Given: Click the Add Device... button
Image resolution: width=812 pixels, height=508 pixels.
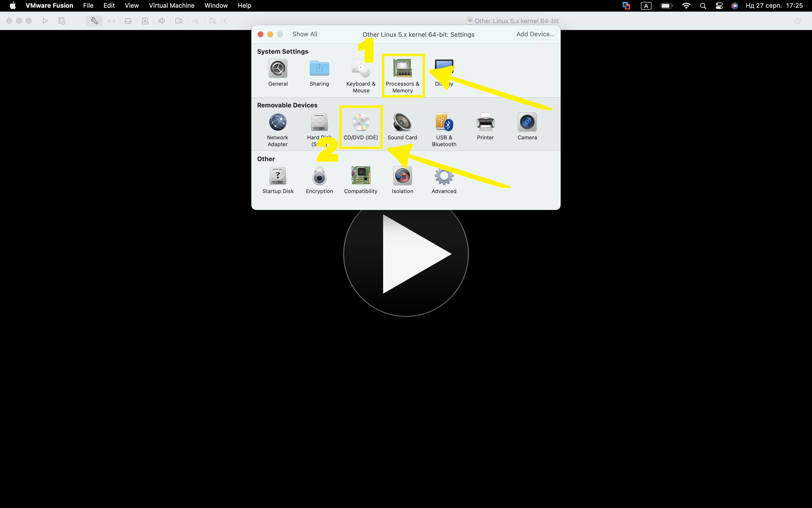Looking at the screenshot, I should pyautogui.click(x=535, y=34).
